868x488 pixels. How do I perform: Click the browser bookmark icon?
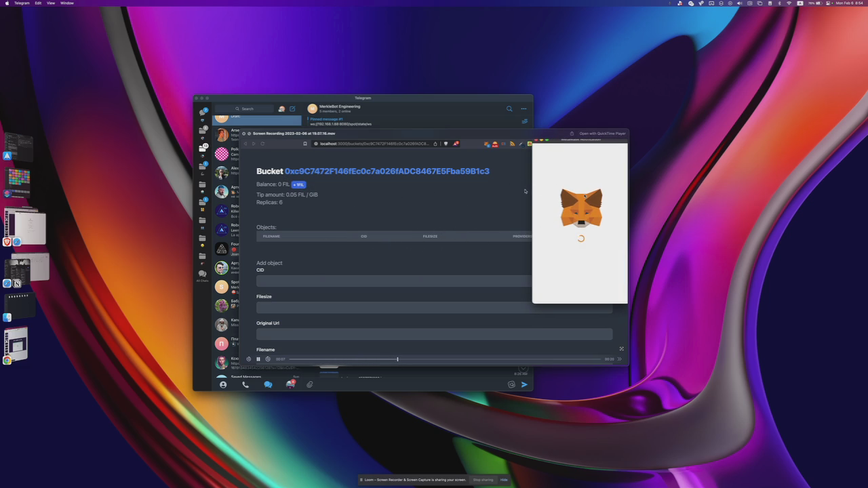tap(304, 144)
